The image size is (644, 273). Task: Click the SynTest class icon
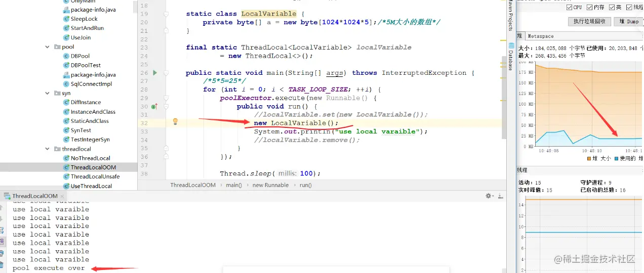[x=66, y=130]
